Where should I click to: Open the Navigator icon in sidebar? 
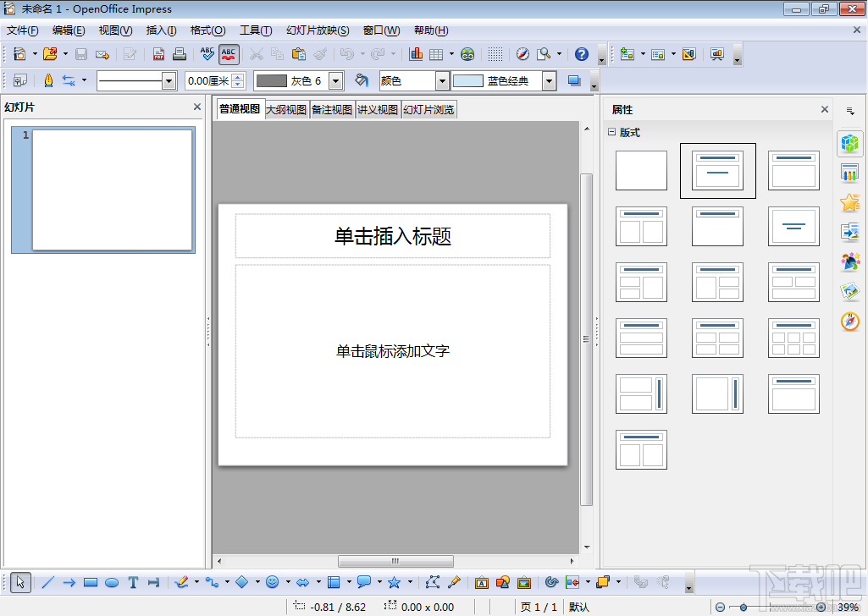point(850,322)
